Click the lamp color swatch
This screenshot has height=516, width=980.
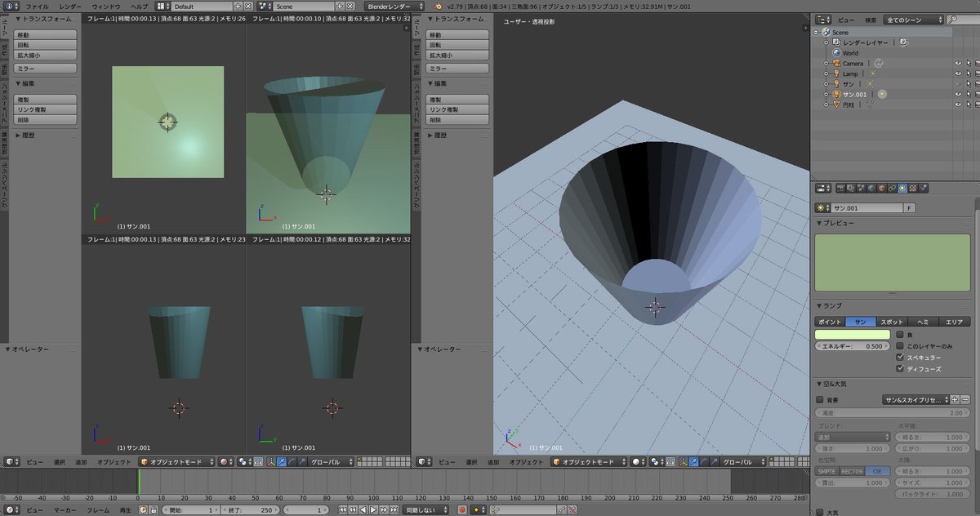coord(852,335)
